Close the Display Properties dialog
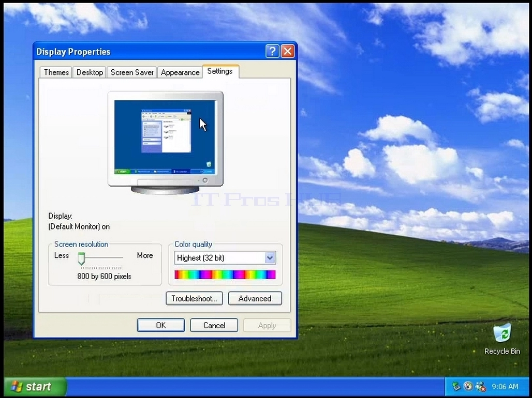Screen dimensions: 532x398 pyautogui.click(x=288, y=52)
